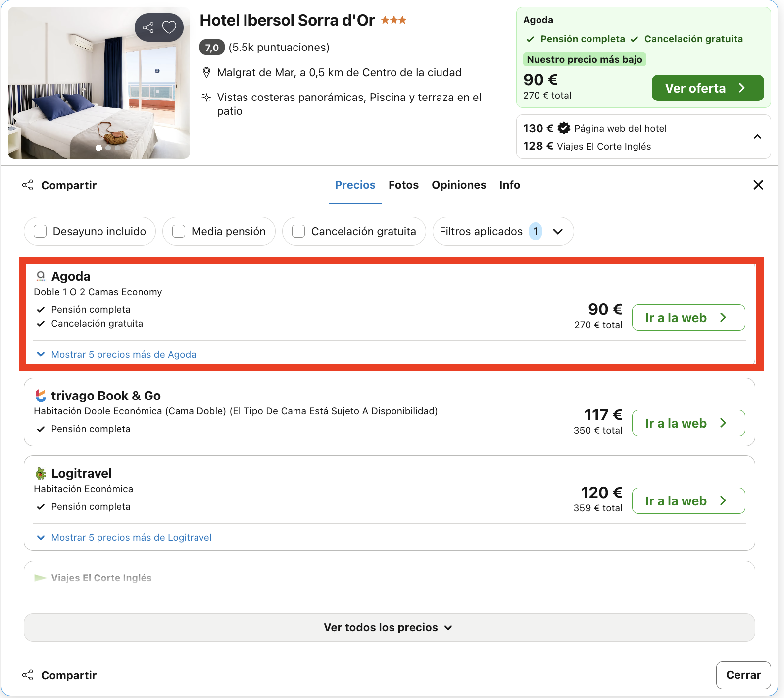Click the Agoda provider name in green card

538,20
